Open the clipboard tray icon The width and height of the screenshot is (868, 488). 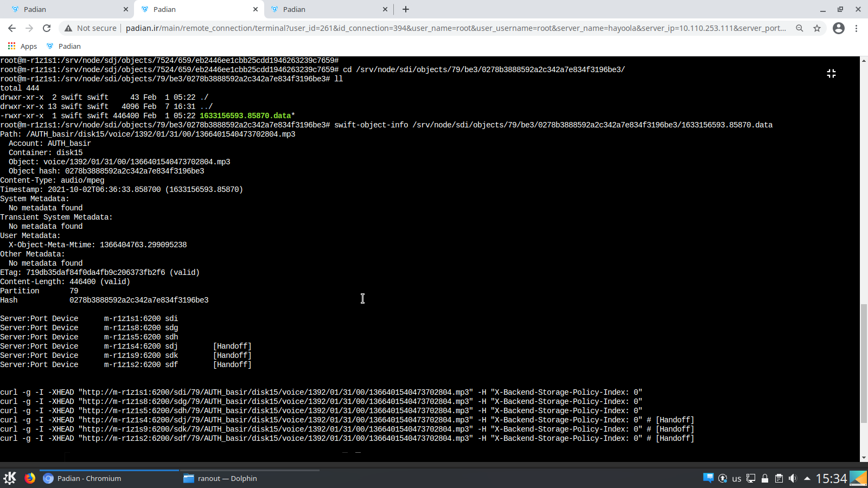779,478
